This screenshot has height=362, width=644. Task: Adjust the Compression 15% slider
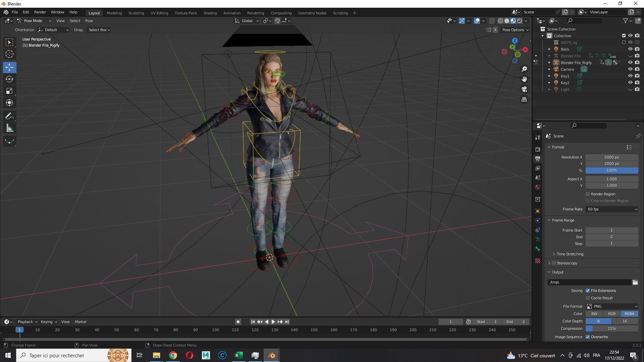click(612, 328)
